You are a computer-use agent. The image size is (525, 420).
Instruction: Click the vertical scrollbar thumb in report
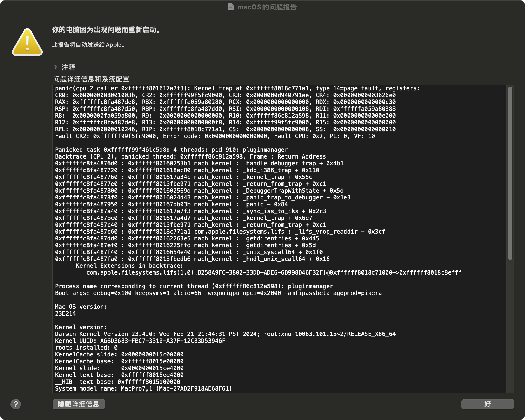[510, 173]
